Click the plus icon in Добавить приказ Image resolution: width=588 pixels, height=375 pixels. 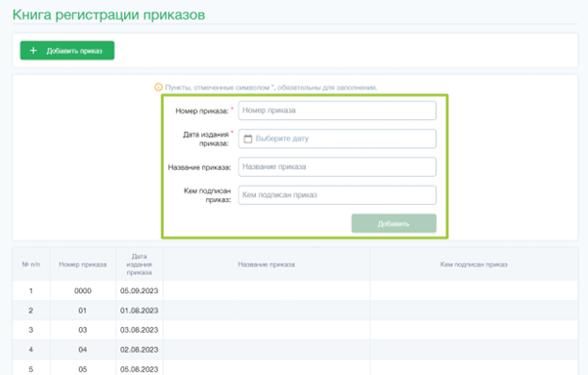[x=33, y=50]
